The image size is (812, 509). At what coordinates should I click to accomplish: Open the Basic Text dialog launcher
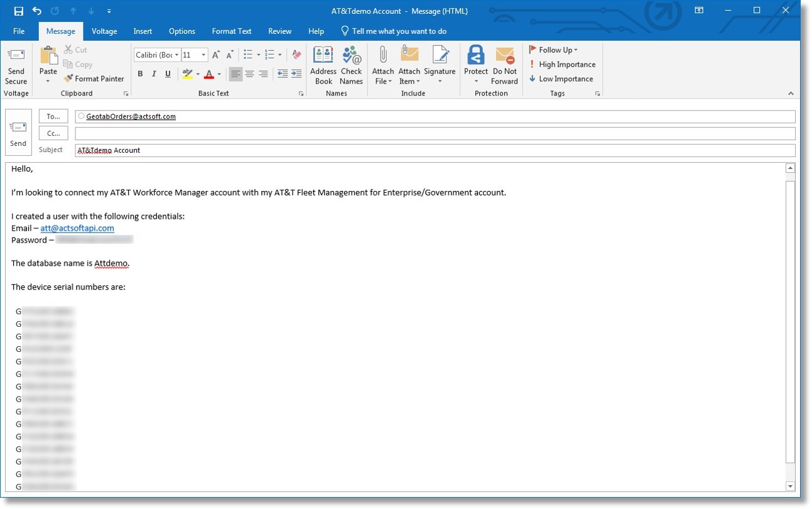tap(301, 94)
